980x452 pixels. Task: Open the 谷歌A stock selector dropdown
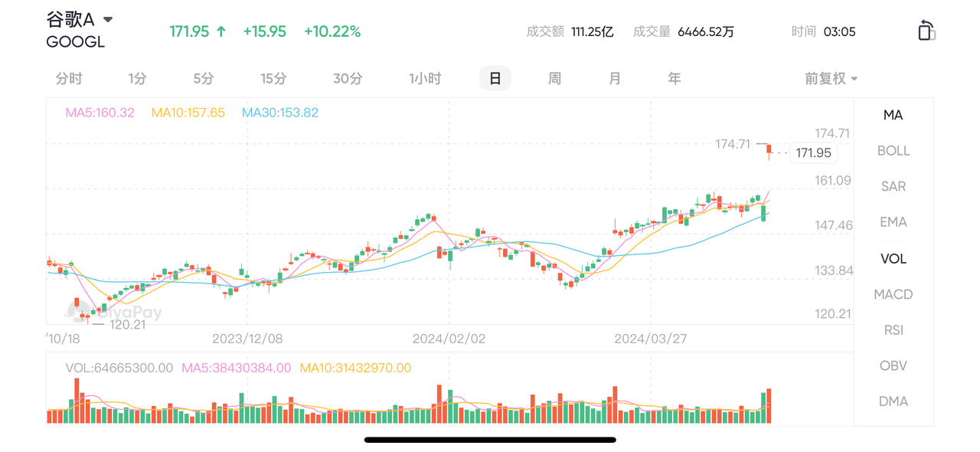tap(80, 19)
